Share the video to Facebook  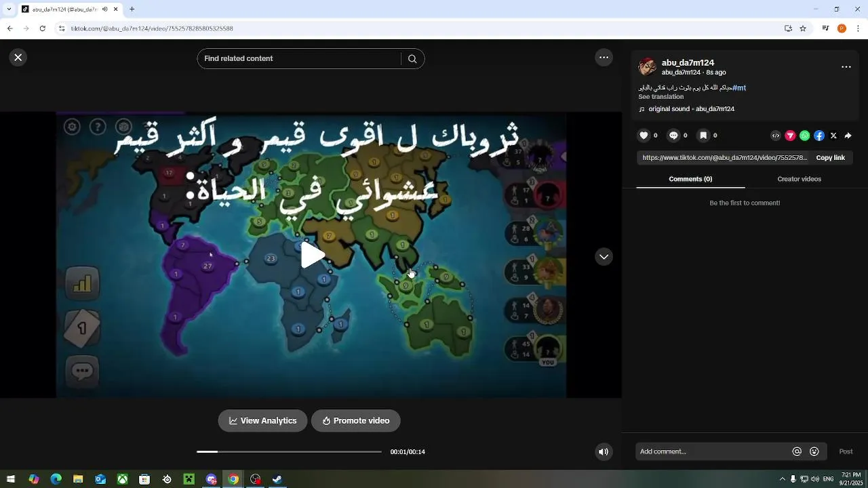click(819, 136)
